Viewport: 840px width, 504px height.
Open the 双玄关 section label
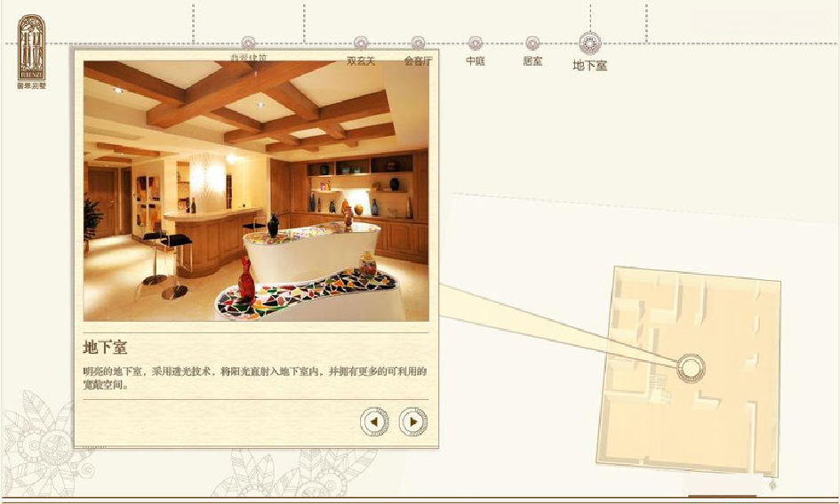(x=361, y=61)
